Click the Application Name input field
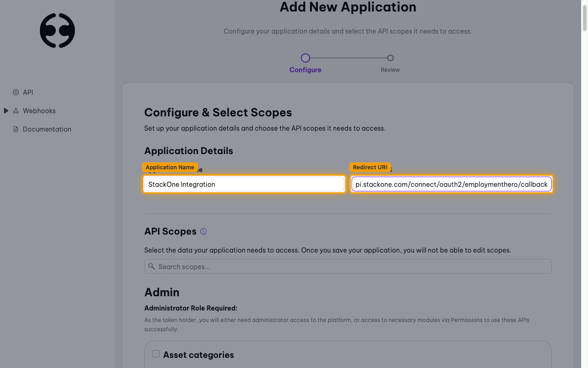The image size is (588, 368). click(244, 184)
